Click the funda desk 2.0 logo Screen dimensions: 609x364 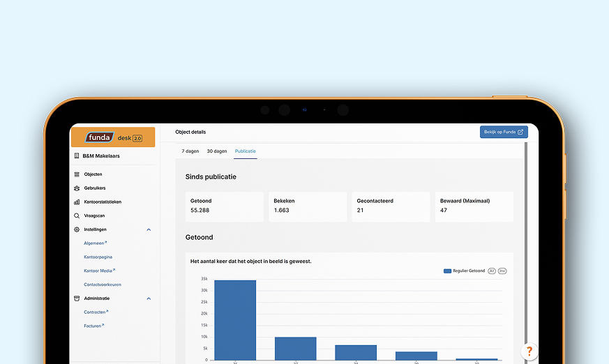114,137
